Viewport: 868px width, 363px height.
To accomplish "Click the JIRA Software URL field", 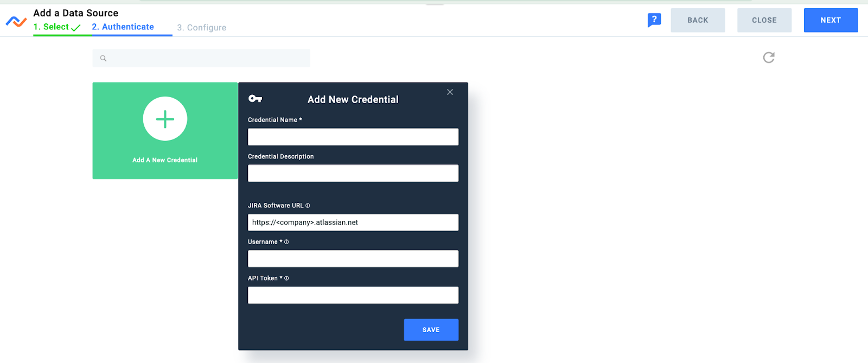I will click(x=353, y=222).
